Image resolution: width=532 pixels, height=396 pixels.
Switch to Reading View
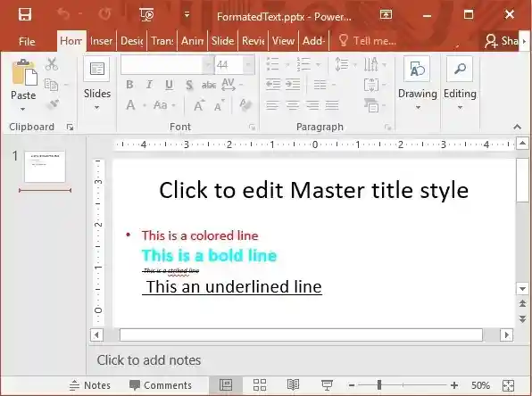293,385
